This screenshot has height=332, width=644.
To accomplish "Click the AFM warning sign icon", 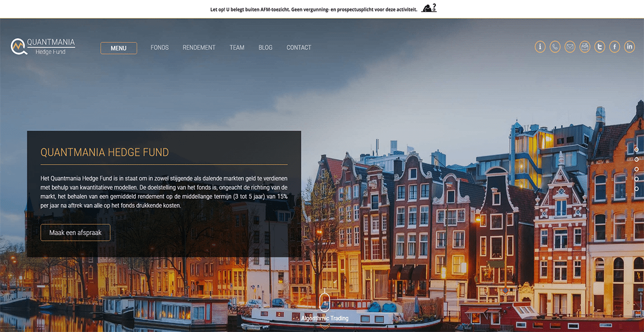I will click(429, 8).
